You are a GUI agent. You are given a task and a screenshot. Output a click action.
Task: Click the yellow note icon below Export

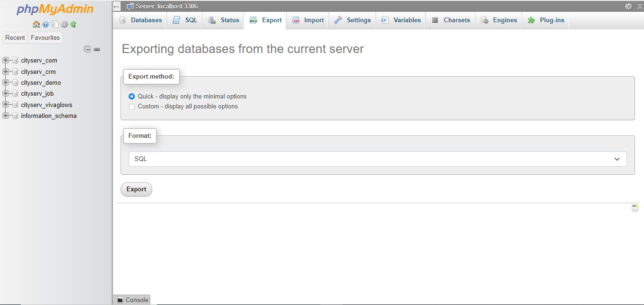pyautogui.click(x=635, y=208)
